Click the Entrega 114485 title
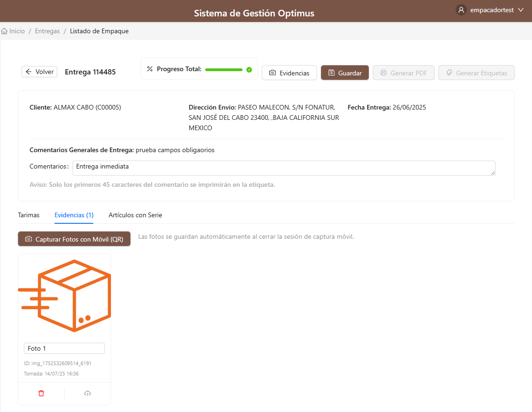Image resolution: width=532 pixels, height=412 pixels. point(90,72)
